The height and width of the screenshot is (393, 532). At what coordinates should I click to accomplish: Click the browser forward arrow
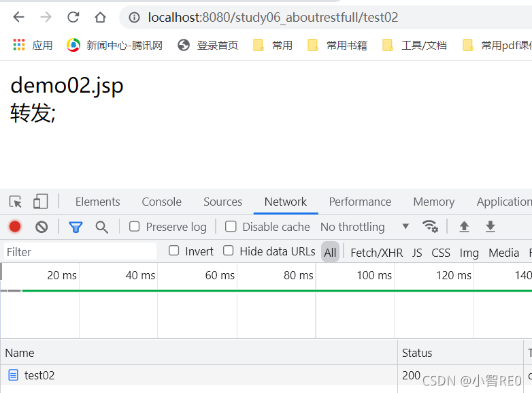point(46,16)
